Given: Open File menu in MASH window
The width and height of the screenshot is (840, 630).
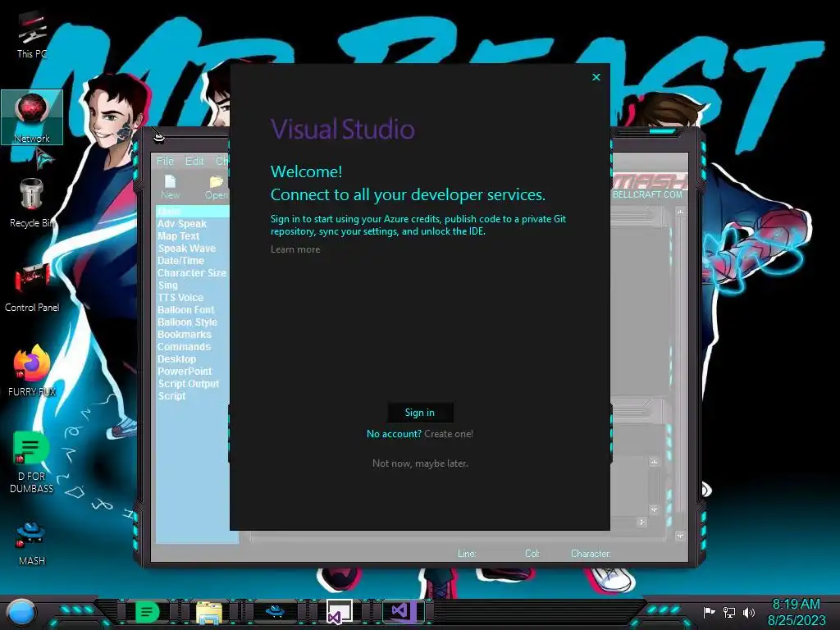Looking at the screenshot, I should (x=165, y=161).
